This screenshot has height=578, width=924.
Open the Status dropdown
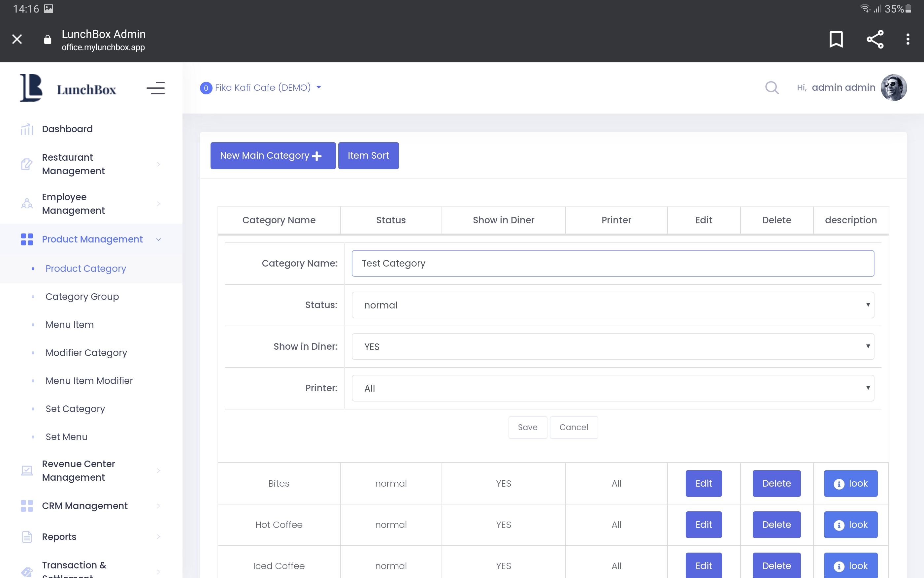point(612,305)
